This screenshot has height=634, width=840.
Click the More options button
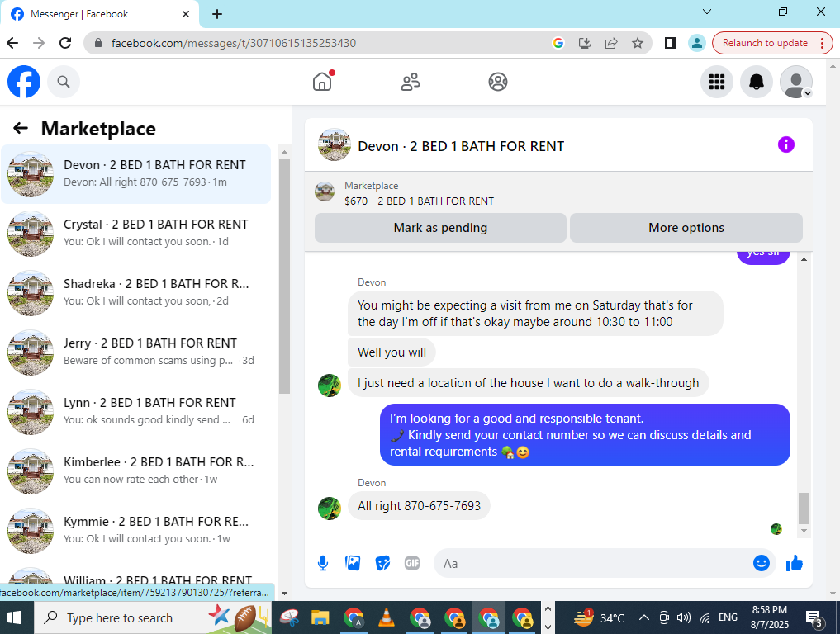coord(686,228)
